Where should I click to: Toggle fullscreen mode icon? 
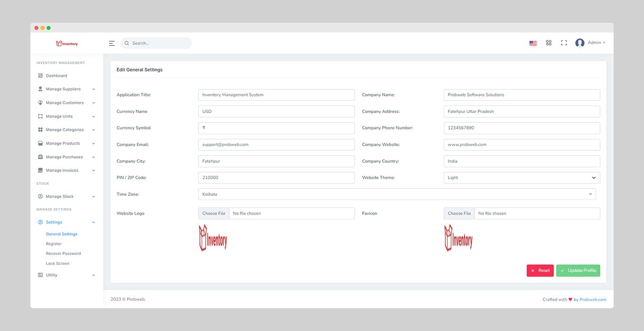564,43
